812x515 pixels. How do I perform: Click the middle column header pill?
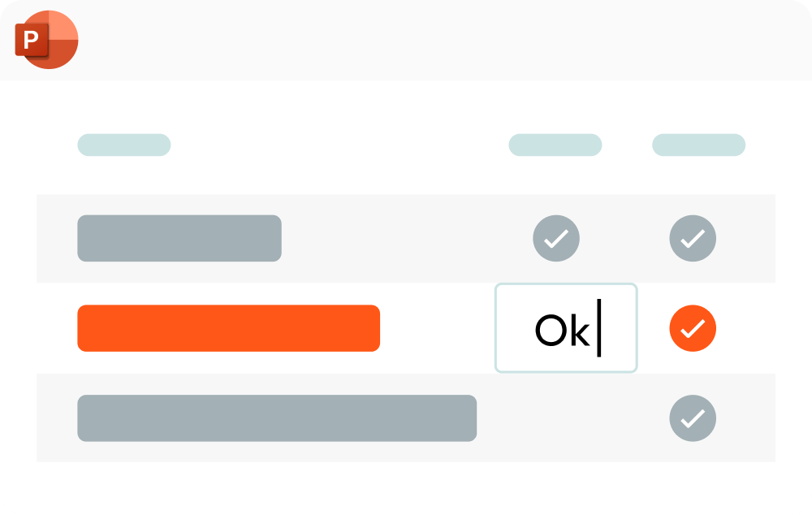pos(555,145)
